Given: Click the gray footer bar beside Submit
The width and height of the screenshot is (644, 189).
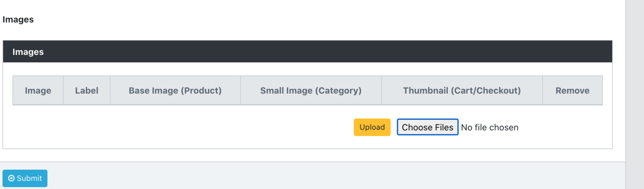Looking at the screenshot, I should click(x=335, y=176).
